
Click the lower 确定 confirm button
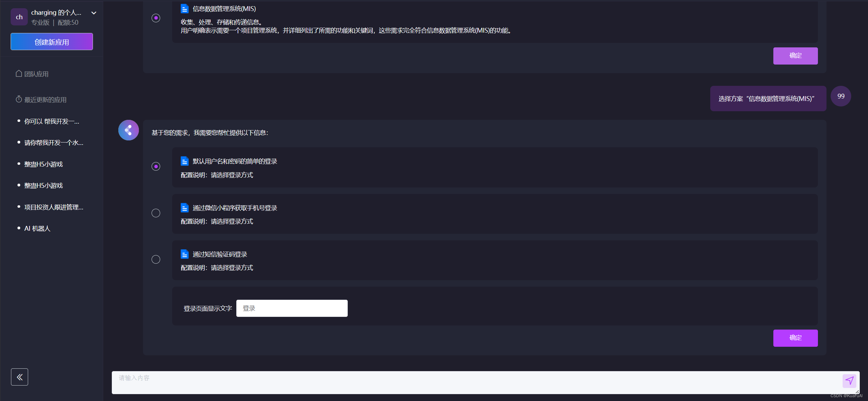(x=795, y=338)
